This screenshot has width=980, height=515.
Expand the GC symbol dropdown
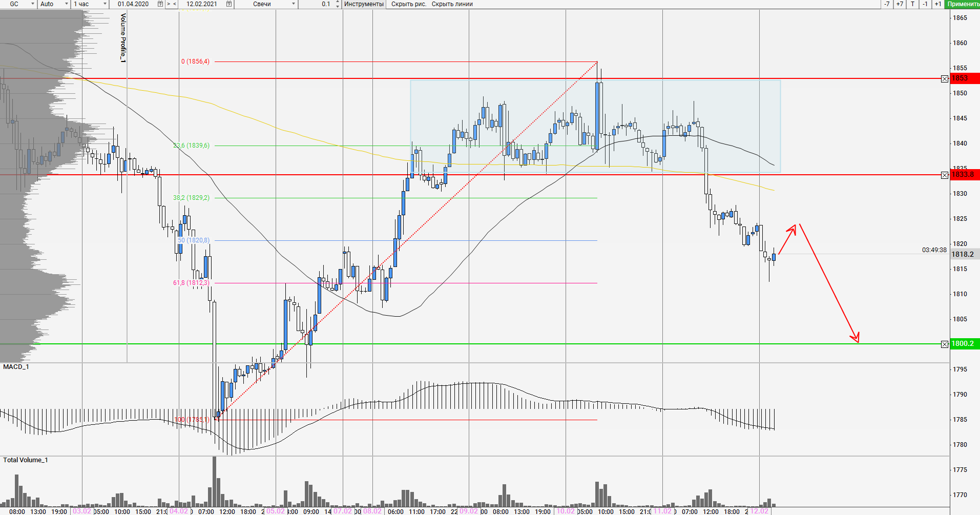pyautogui.click(x=33, y=4)
